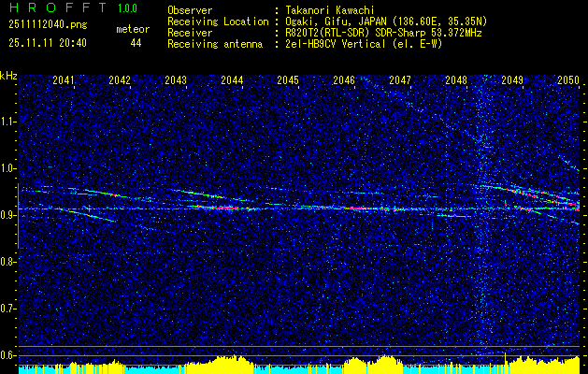Click the meteor label

(x=133, y=29)
